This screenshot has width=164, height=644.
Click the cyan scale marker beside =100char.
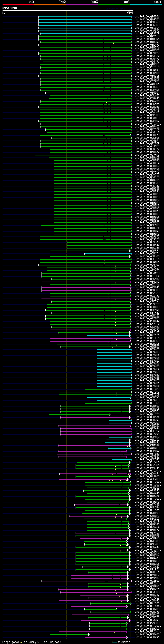[x=115, y=642]
